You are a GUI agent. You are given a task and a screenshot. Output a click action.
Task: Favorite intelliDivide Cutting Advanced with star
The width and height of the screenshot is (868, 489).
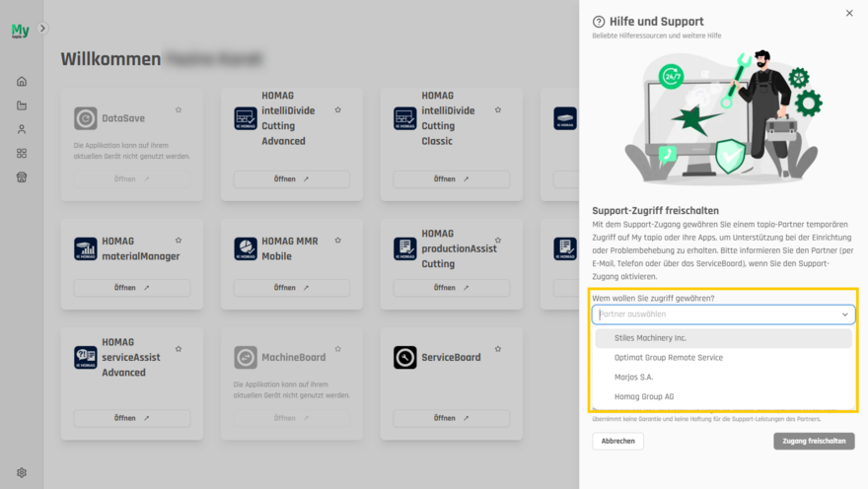pyautogui.click(x=337, y=109)
